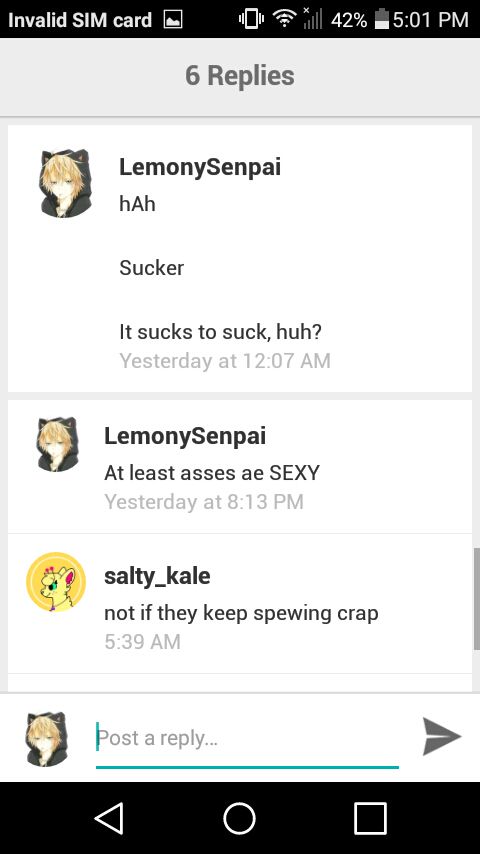Select the 'It sucks to suck, huh?' comment

[x=221, y=332]
